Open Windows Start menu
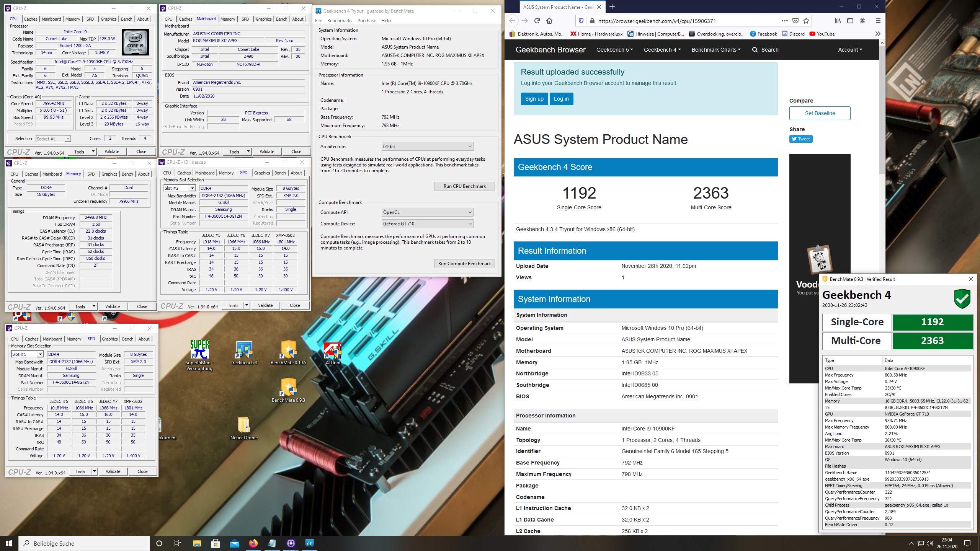Viewport: 980px width, 551px height. pyautogui.click(x=9, y=543)
